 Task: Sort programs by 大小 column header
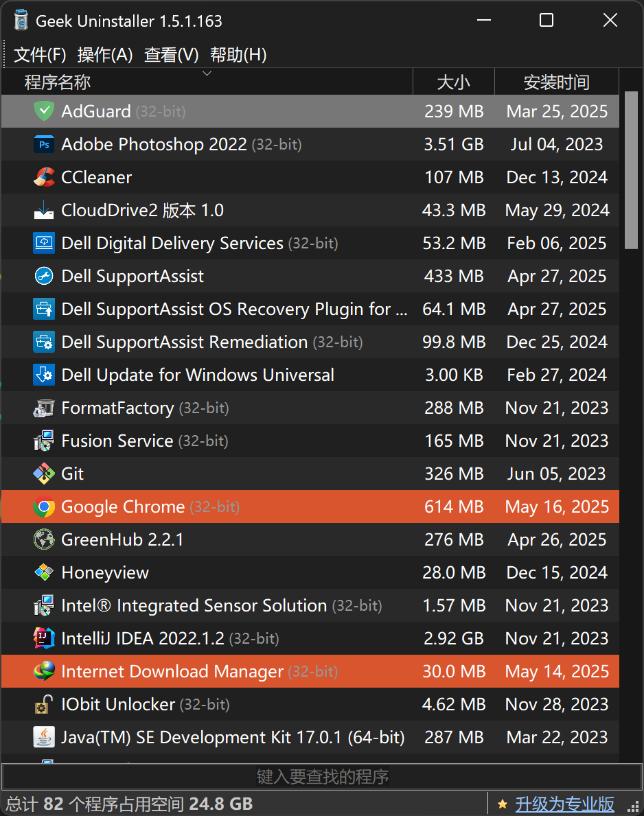(x=453, y=82)
